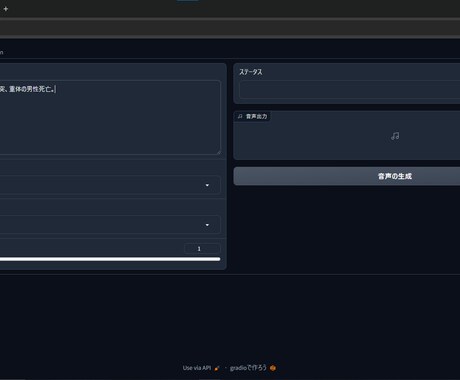Click the ステータス status output field
Viewport: 460px width, 380px height.
pos(350,90)
